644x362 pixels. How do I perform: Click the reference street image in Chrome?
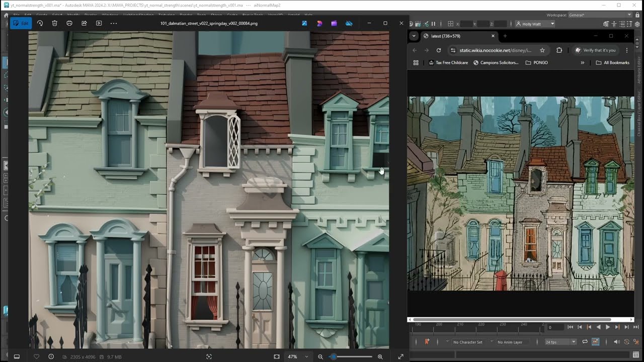521,194
